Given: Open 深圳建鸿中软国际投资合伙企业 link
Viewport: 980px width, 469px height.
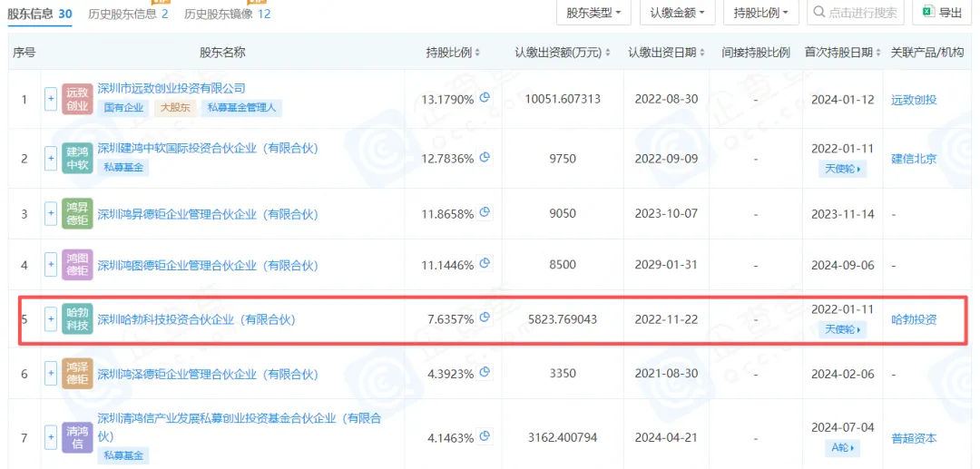Looking at the screenshot, I should click(x=208, y=148).
